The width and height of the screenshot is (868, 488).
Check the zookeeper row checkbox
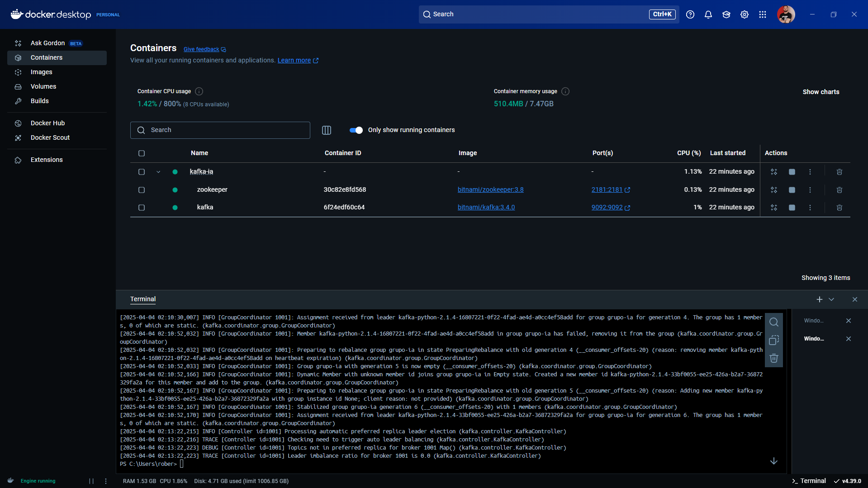(x=142, y=190)
